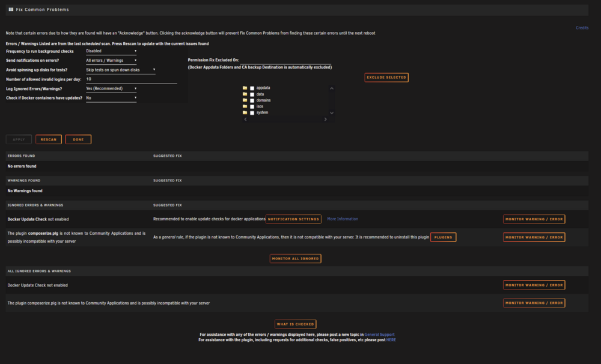Check the data folder checkbox
The height and width of the screenshot is (364, 601).
(252, 94)
